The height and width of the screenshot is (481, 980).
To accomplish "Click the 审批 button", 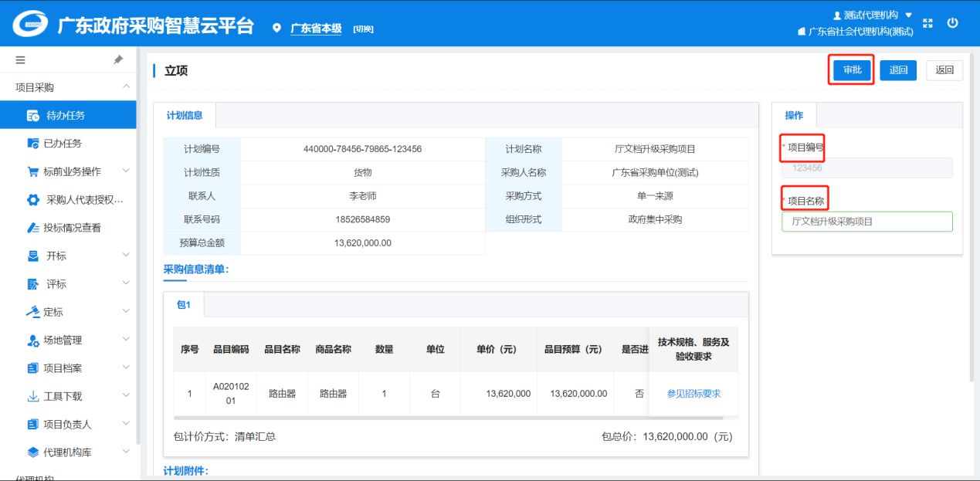I will [x=852, y=70].
